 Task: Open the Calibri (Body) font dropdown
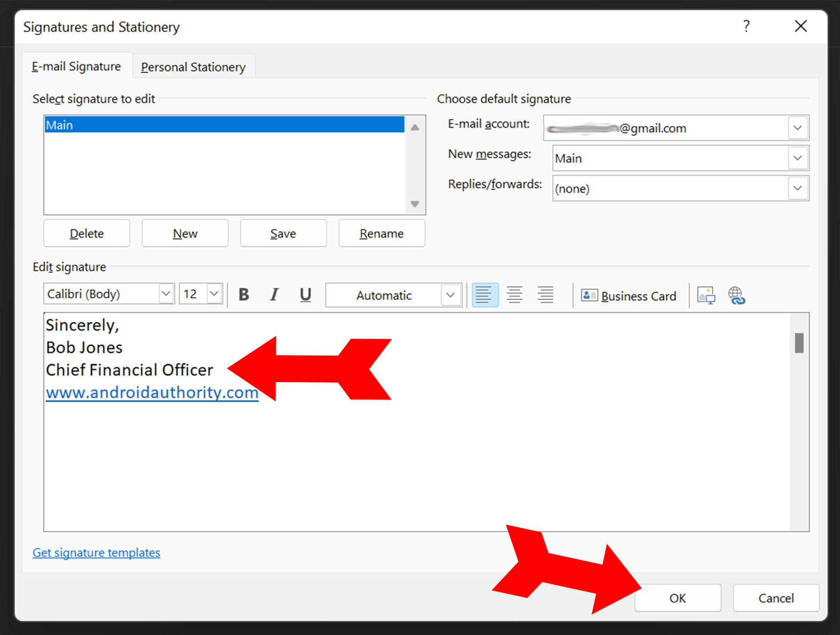[166, 294]
